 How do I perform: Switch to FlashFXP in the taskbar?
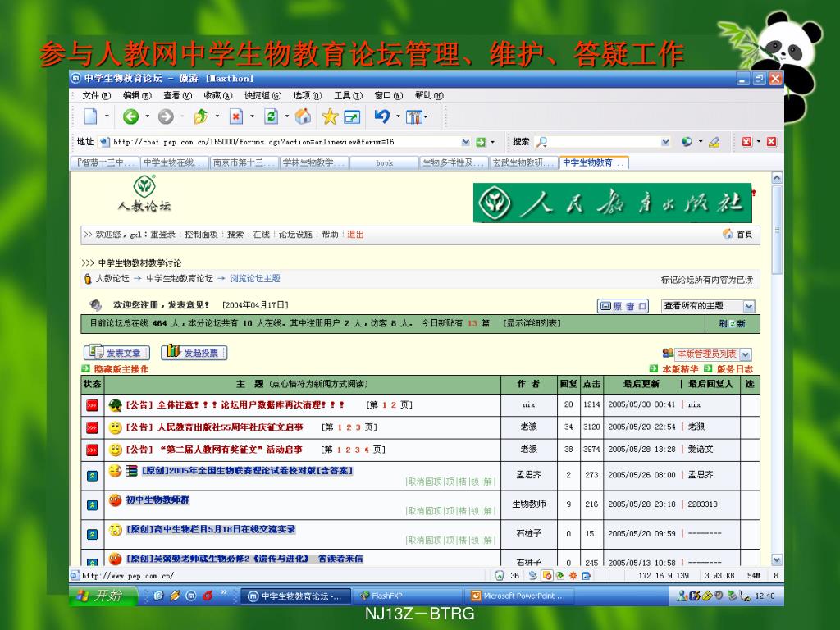[407, 596]
